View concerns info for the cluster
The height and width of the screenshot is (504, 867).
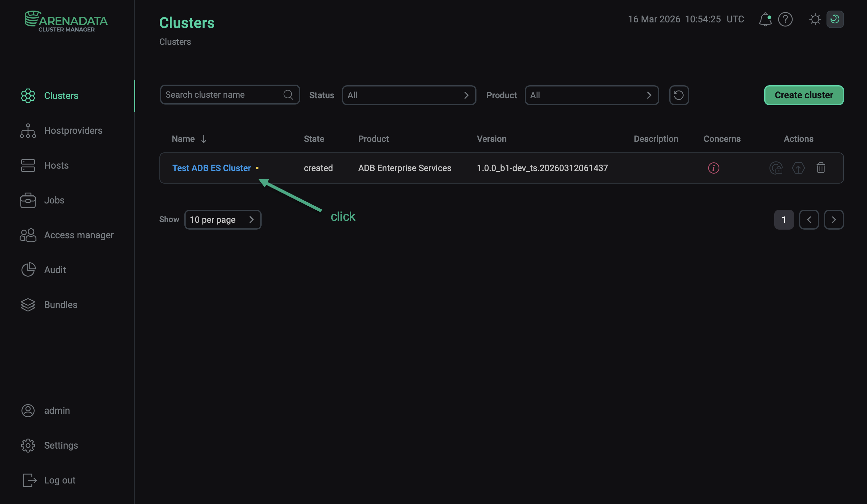(x=713, y=168)
